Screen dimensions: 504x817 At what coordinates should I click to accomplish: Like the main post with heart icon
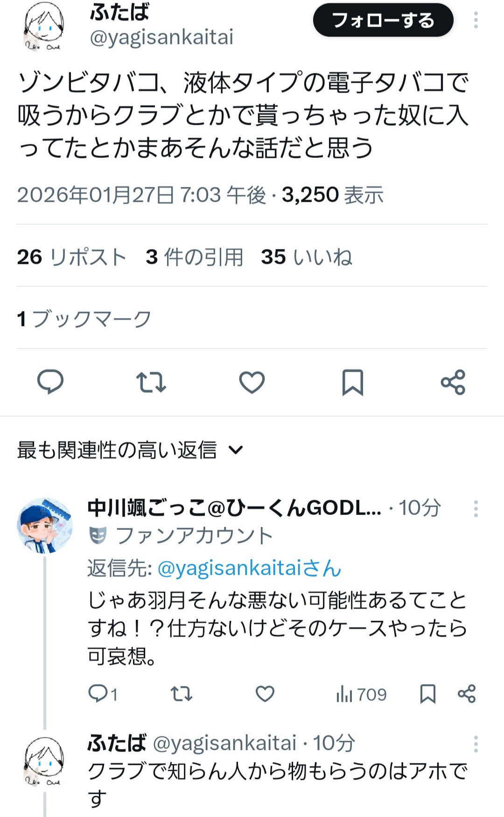coord(252,382)
